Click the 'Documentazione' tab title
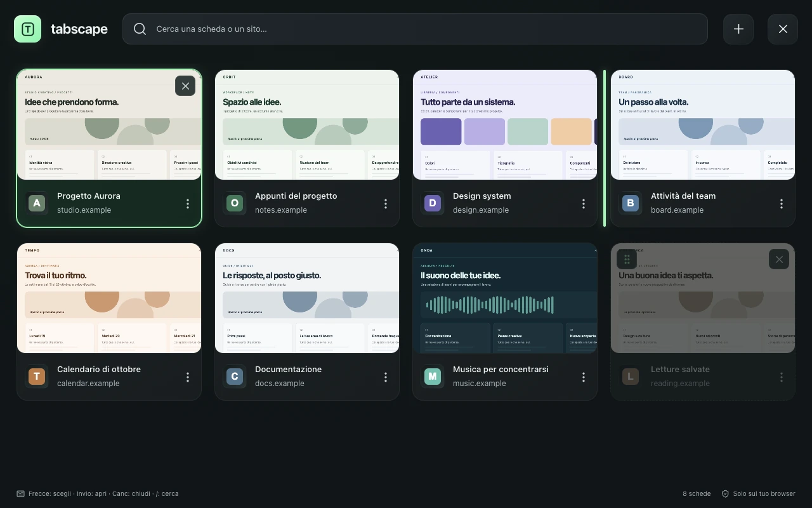 [x=289, y=370]
